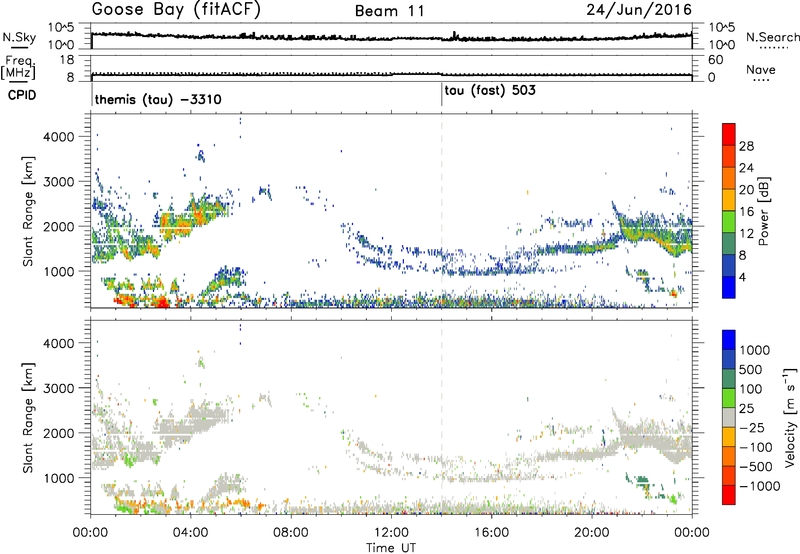Click the 'tau (fast) 503' CPID text

coord(490,91)
